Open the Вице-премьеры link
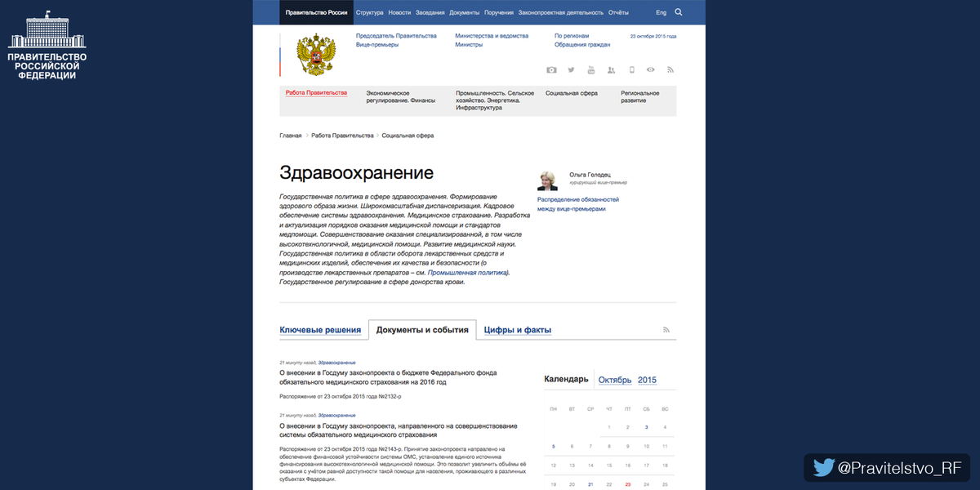Screen dimensions: 980x490 tap(377, 45)
